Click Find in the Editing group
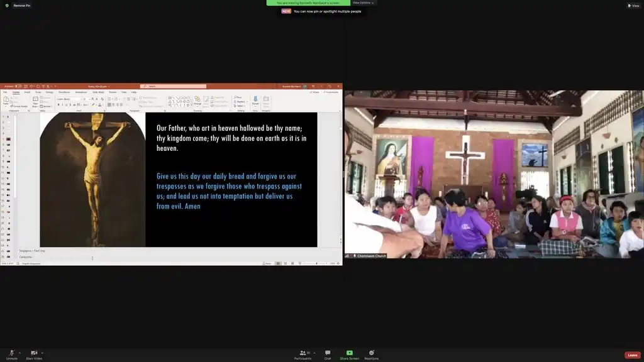The height and width of the screenshot is (362, 644). (x=238, y=97)
